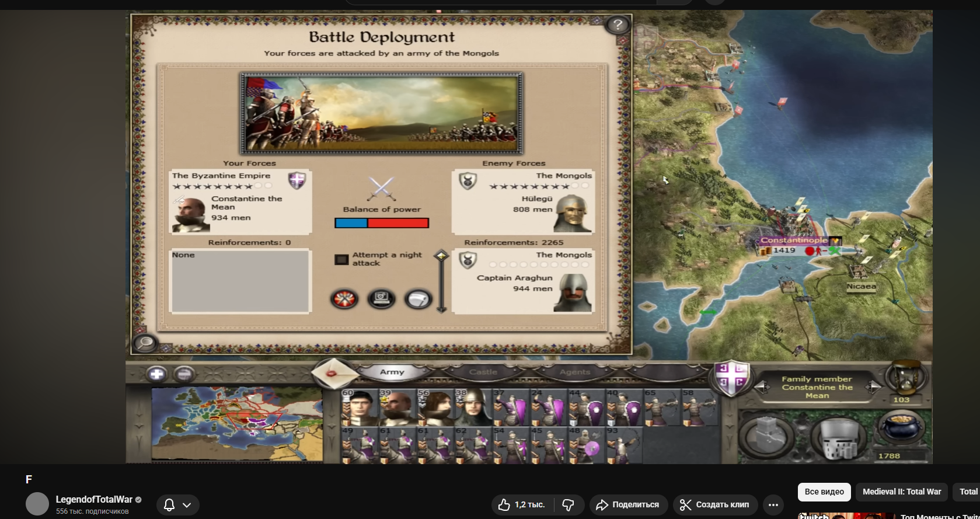Switch to the Castle tab
The image size is (980, 519).
coord(483,372)
